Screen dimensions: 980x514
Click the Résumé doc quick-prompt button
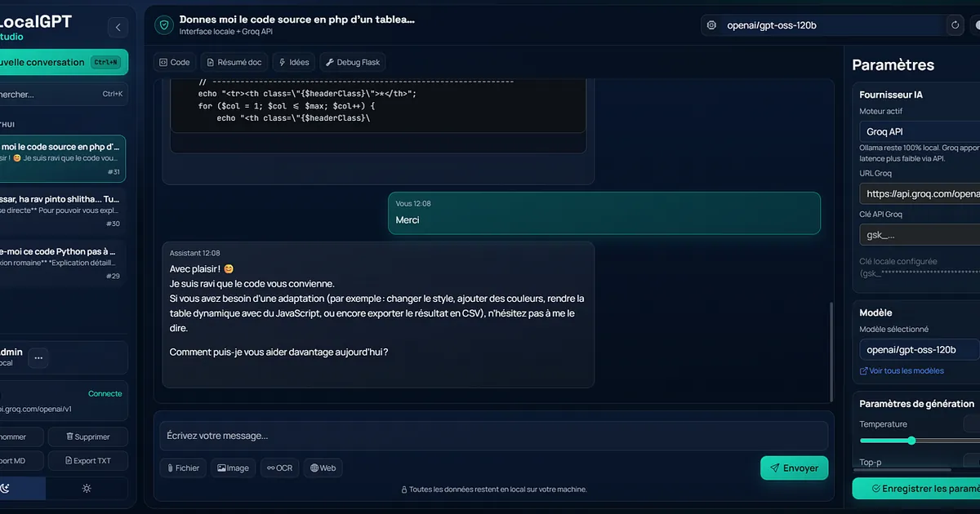pyautogui.click(x=234, y=62)
